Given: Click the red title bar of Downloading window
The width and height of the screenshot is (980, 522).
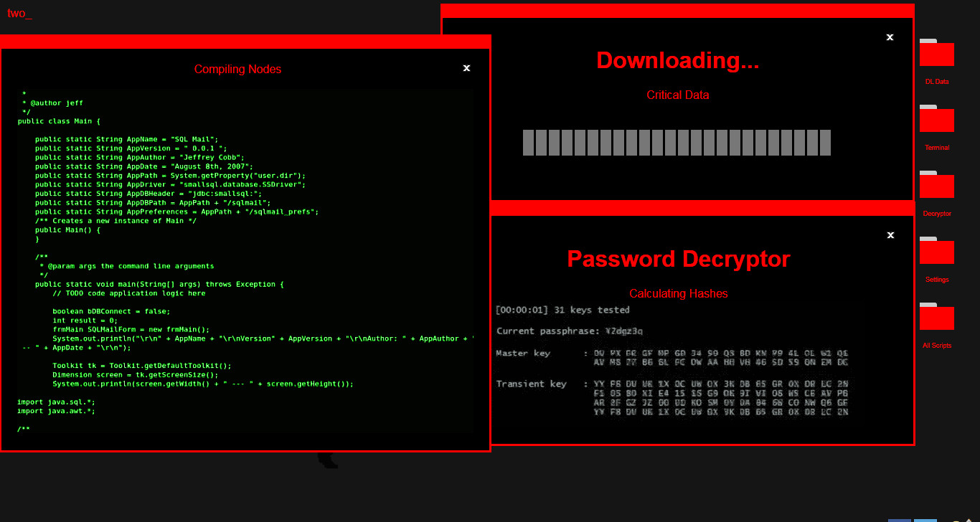Looking at the screenshot, I should tap(678, 11).
